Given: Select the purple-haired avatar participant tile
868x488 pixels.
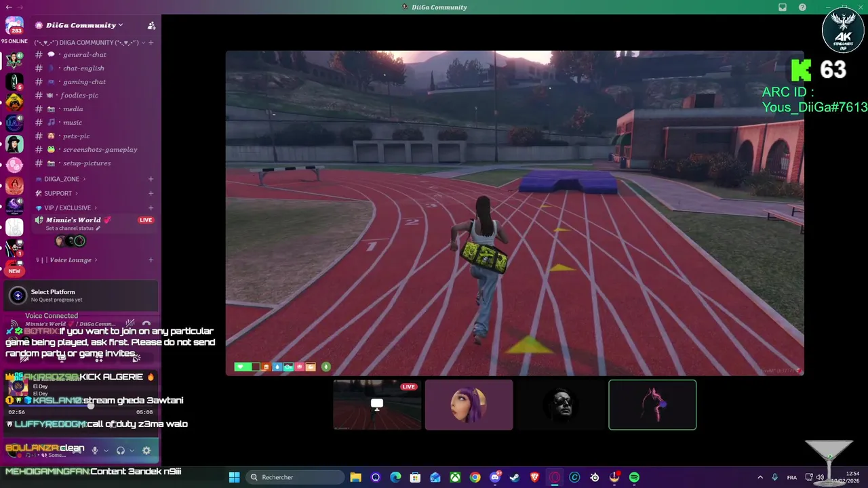Looking at the screenshot, I should click(x=469, y=405).
